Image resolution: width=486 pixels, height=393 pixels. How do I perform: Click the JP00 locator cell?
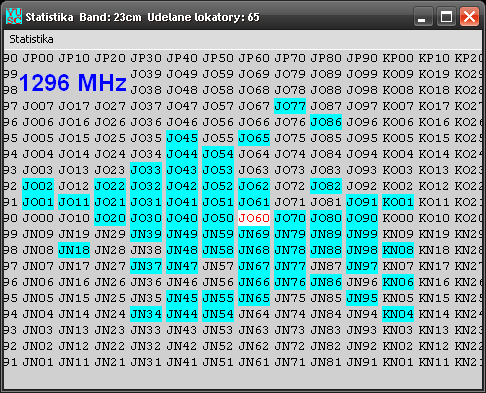38,58
